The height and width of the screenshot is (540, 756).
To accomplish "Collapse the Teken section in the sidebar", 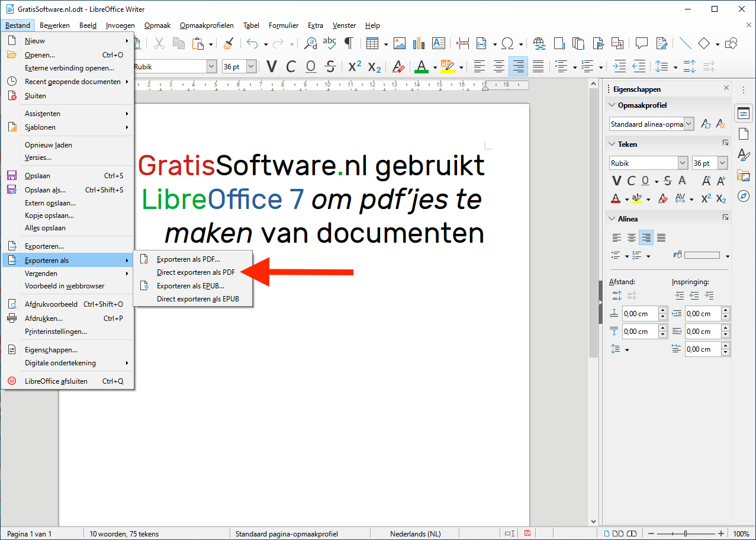I will pos(612,144).
